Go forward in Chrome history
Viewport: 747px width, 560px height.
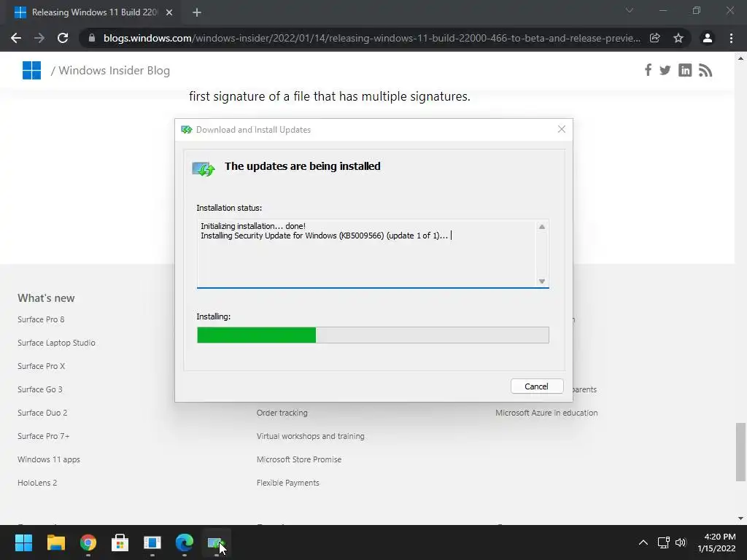[39, 38]
